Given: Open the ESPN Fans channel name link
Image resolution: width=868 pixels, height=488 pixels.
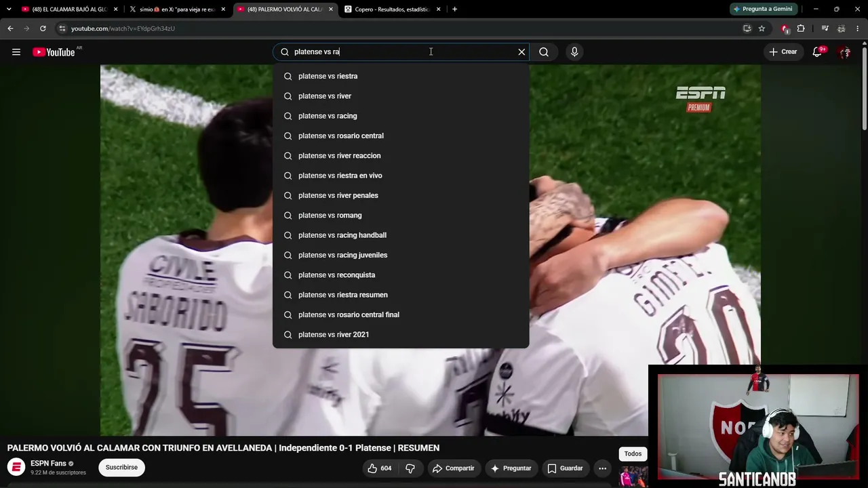Looking at the screenshot, I should pyautogui.click(x=48, y=464).
